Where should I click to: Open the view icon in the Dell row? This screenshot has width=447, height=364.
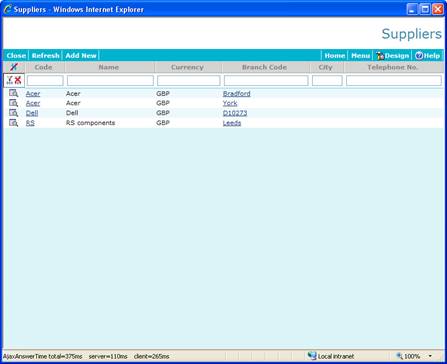coord(13,113)
